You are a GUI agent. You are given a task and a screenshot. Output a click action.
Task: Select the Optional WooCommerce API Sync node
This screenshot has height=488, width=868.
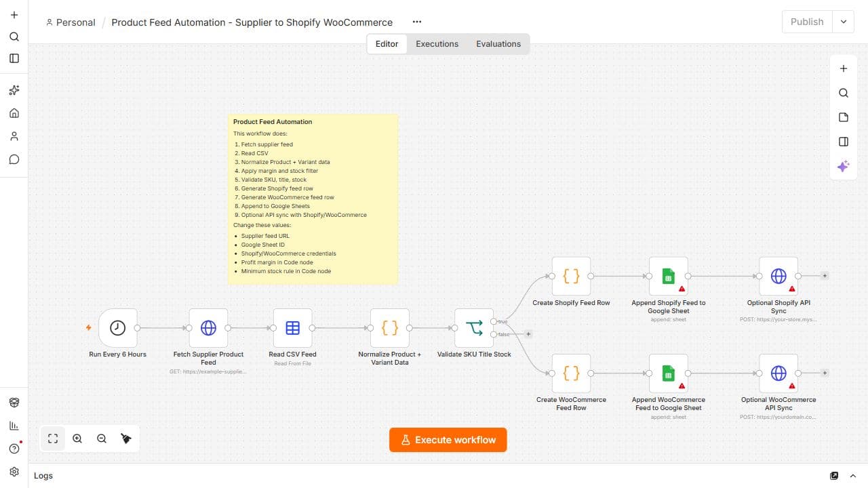coord(778,373)
